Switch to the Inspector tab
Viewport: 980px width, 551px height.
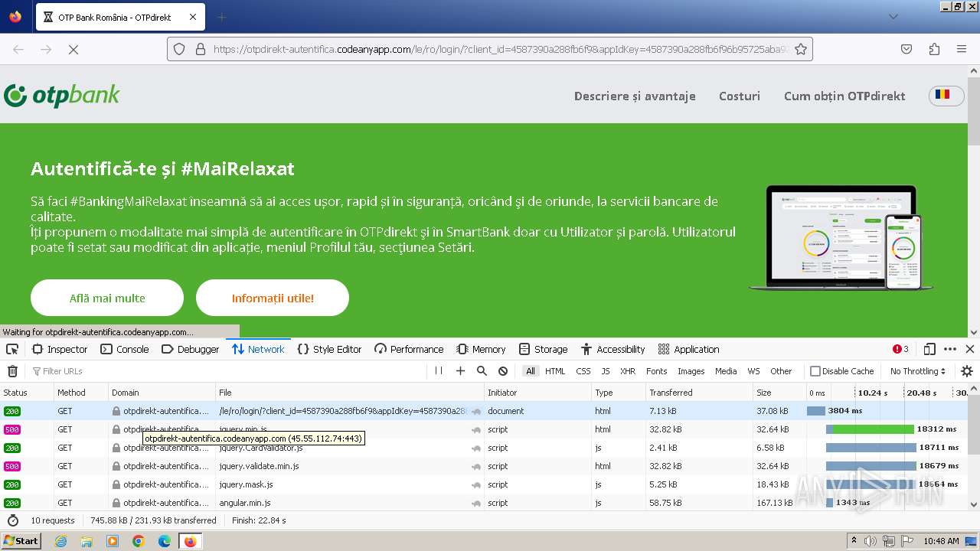click(x=60, y=349)
